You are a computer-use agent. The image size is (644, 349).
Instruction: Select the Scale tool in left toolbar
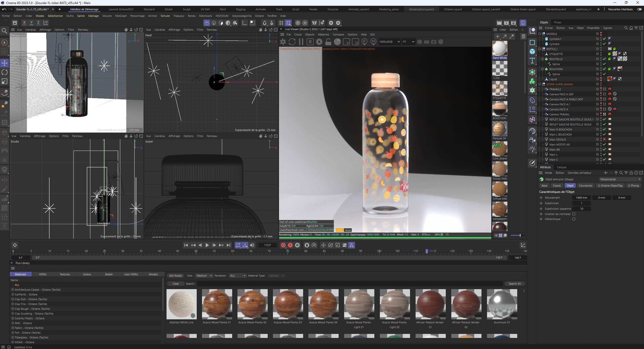5,81
